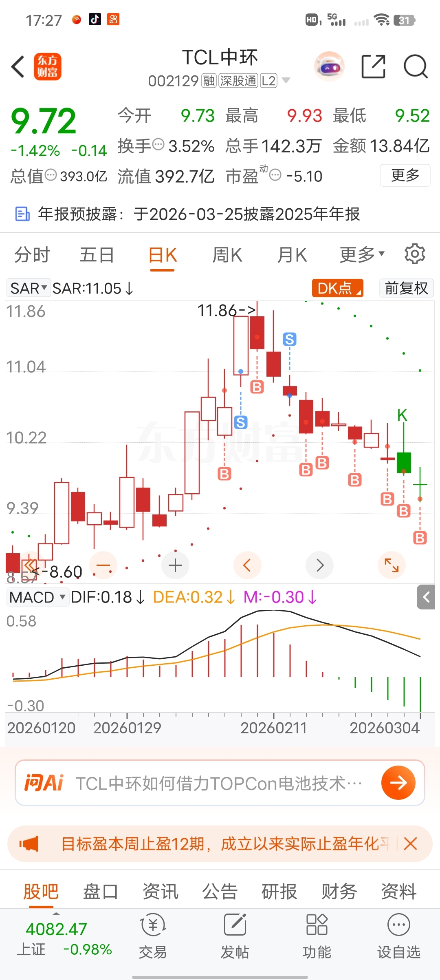Tap the 问AI question input field
This screenshot has height=980, width=440.
coord(219,783)
